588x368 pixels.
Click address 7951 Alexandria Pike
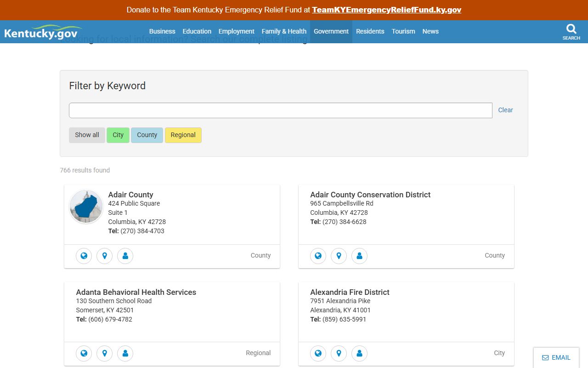click(x=340, y=301)
